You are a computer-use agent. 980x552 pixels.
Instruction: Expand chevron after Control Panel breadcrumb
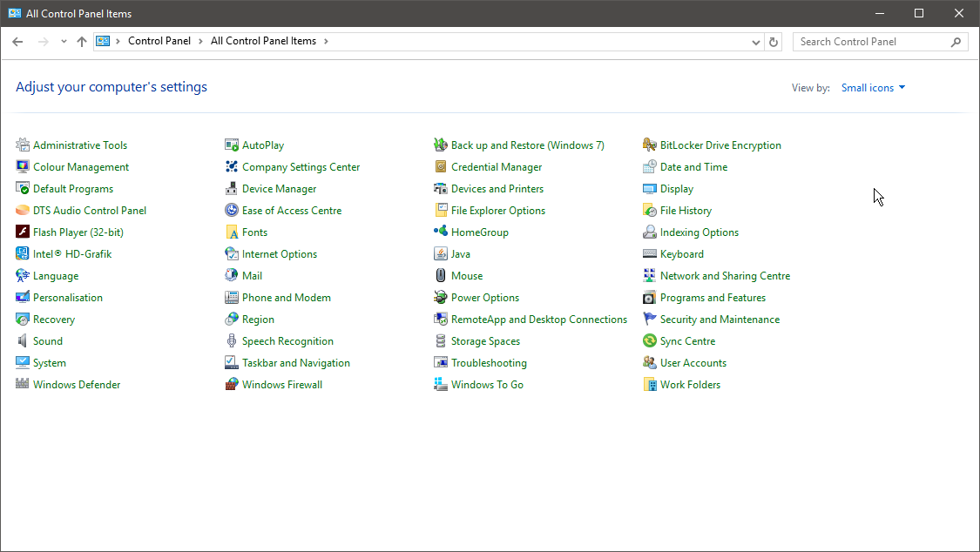200,41
